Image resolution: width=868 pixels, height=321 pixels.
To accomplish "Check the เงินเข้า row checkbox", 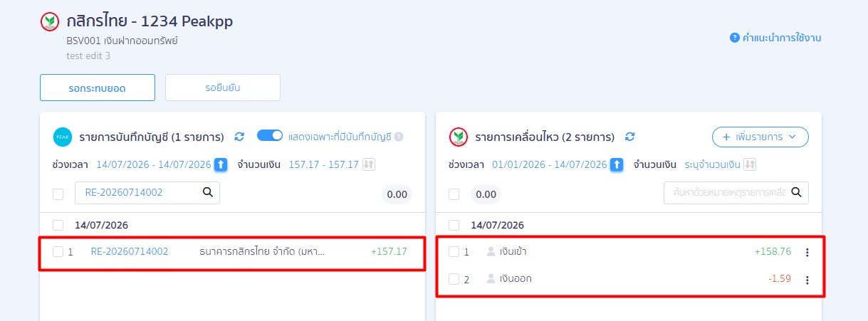I will coord(454,251).
